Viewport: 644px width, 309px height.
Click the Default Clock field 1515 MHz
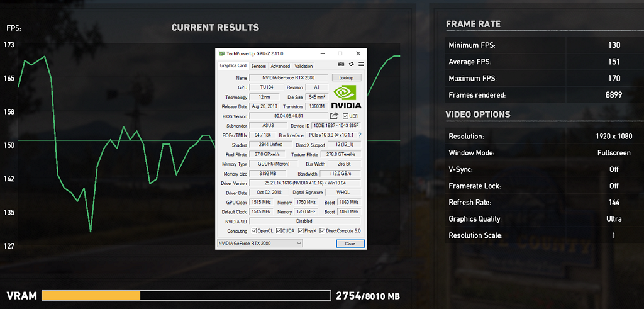[261, 211]
